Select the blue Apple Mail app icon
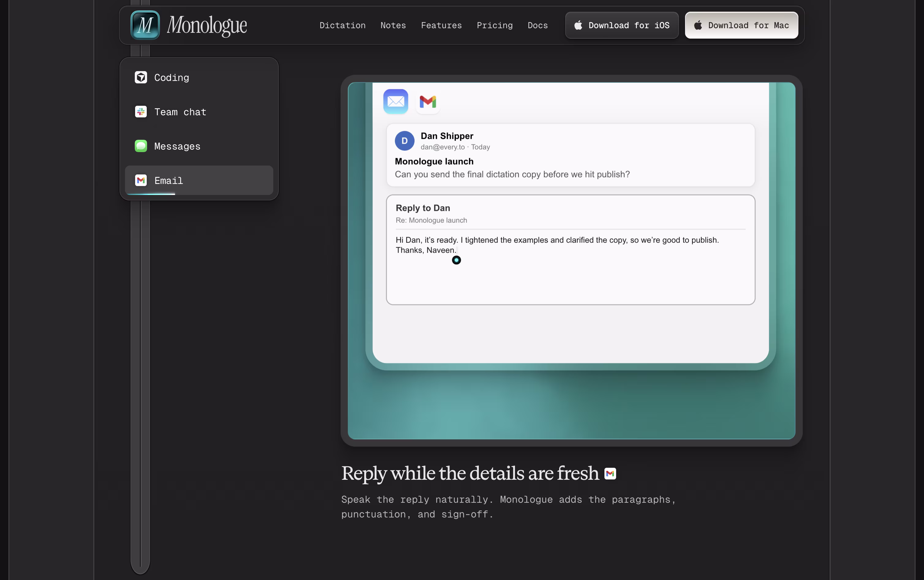This screenshot has width=924, height=580. [396, 102]
